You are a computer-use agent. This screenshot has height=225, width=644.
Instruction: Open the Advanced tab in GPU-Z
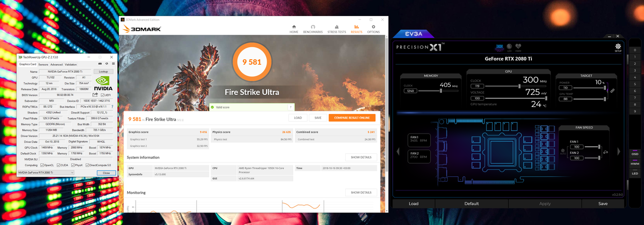[56, 64]
